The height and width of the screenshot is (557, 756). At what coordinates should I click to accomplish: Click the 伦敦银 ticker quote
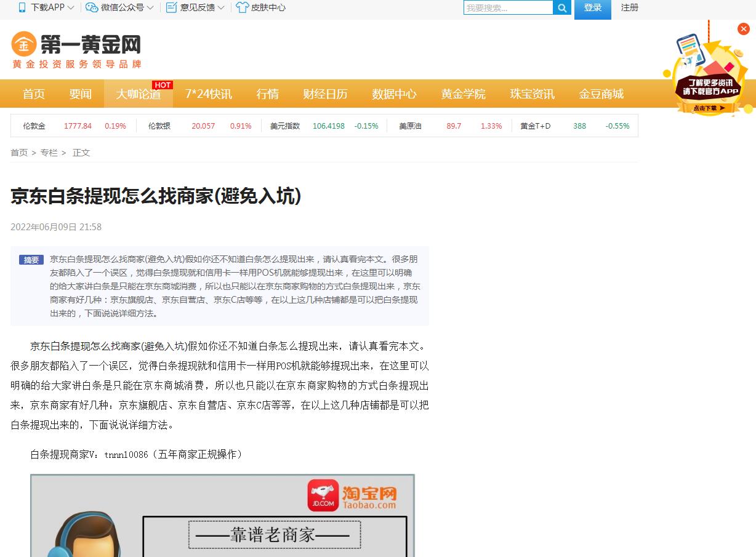tap(200, 126)
